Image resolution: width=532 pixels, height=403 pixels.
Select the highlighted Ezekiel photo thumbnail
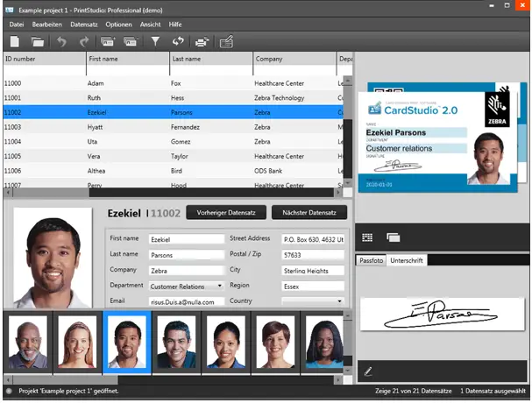[x=127, y=342]
